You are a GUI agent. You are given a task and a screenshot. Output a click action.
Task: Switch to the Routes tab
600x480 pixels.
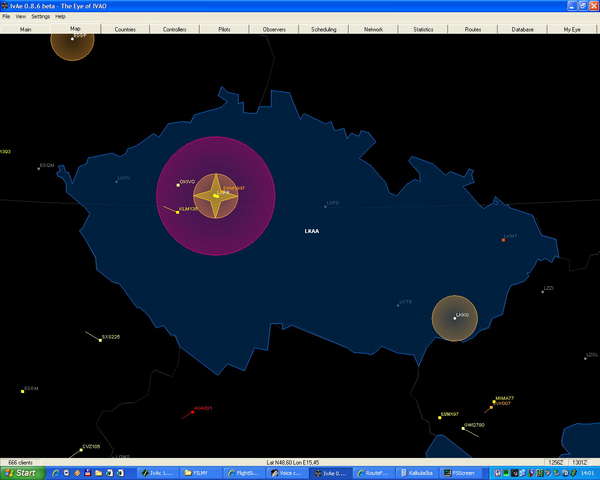click(x=473, y=29)
